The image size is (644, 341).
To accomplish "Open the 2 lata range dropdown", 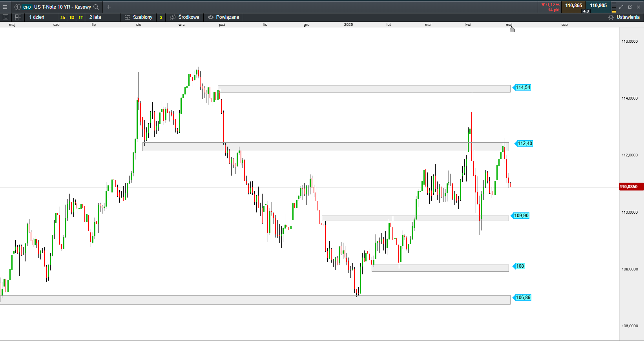I will pyautogui.click(x=103, y=17).
